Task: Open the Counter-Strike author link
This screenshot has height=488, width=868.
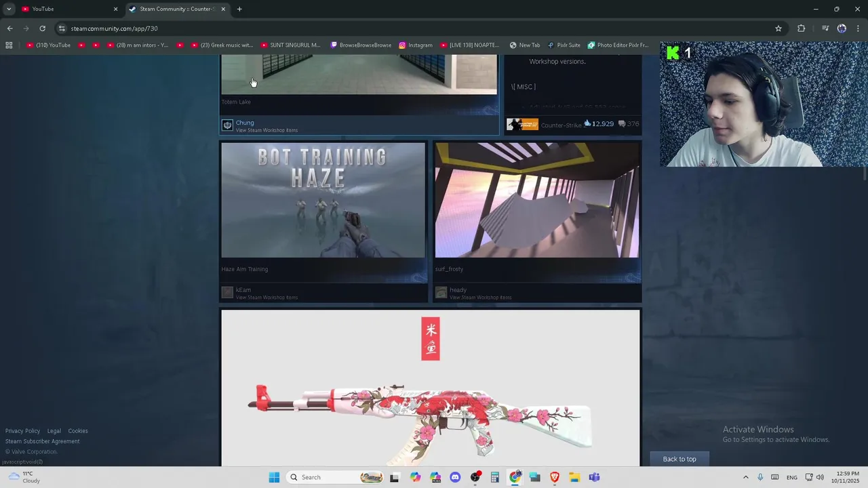Action: pyautogui.click(x=561, y=125)
